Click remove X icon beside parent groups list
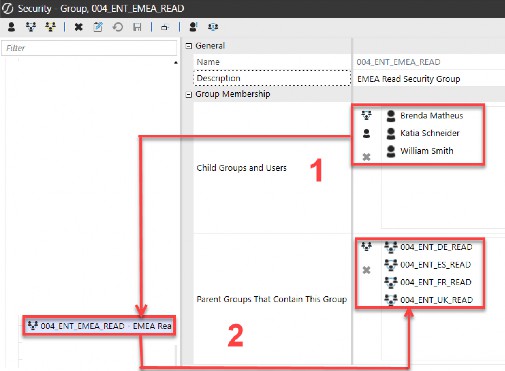Viewport: 505px width, 371px height. (366, 270)
